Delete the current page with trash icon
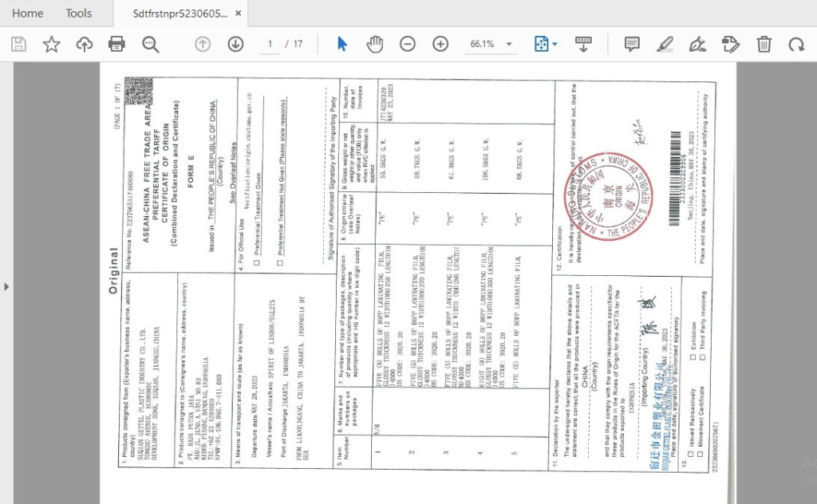The image size is (817, 504). coord(764,44)
